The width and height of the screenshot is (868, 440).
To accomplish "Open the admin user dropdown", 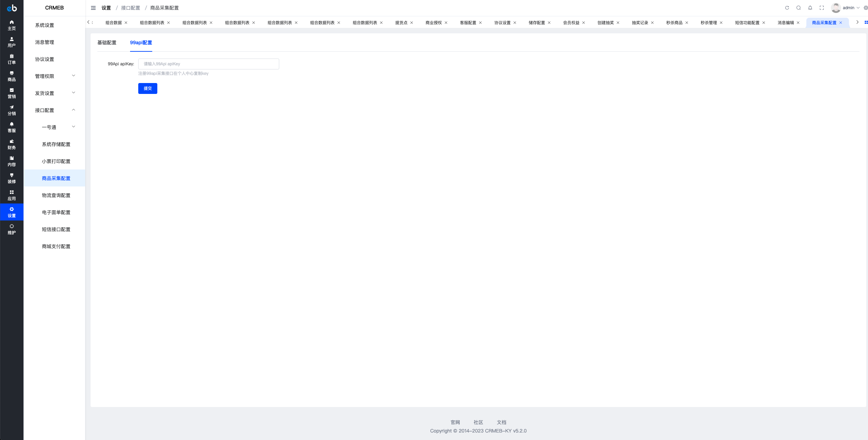I will tap(846, 8).
